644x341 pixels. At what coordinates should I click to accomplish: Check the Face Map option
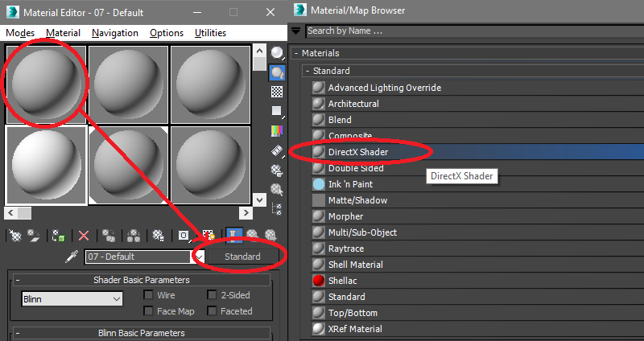[x=149, y=311]
